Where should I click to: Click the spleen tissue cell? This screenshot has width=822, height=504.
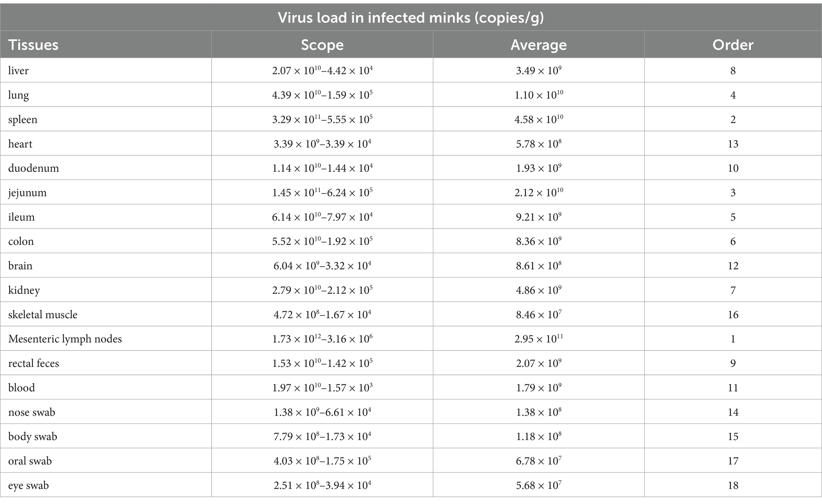(x=23, y=120)
